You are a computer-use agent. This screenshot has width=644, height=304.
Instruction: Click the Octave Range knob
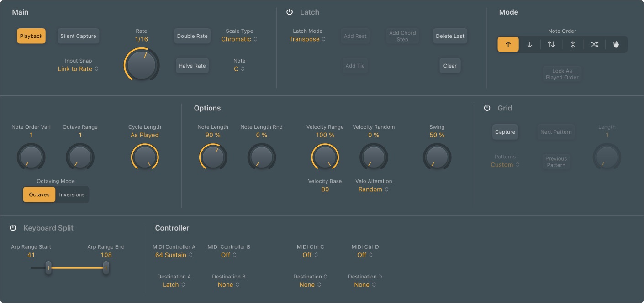pyautogui.click(x=80, y=157)
